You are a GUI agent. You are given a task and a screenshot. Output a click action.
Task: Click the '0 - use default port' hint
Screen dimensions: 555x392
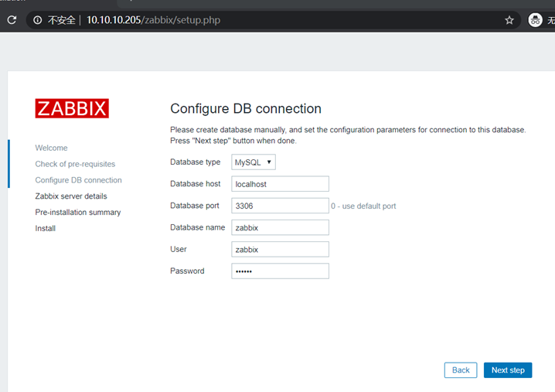coord(363,206)
